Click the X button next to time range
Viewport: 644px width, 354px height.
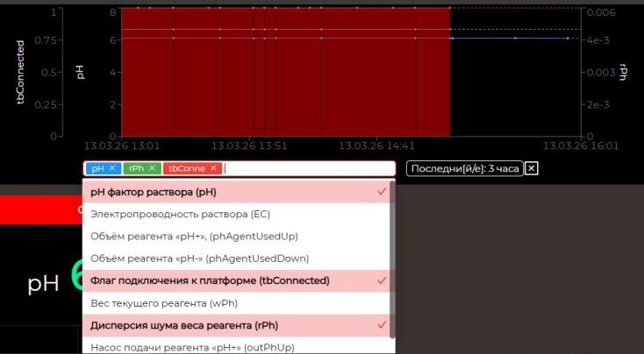(532, 169)
